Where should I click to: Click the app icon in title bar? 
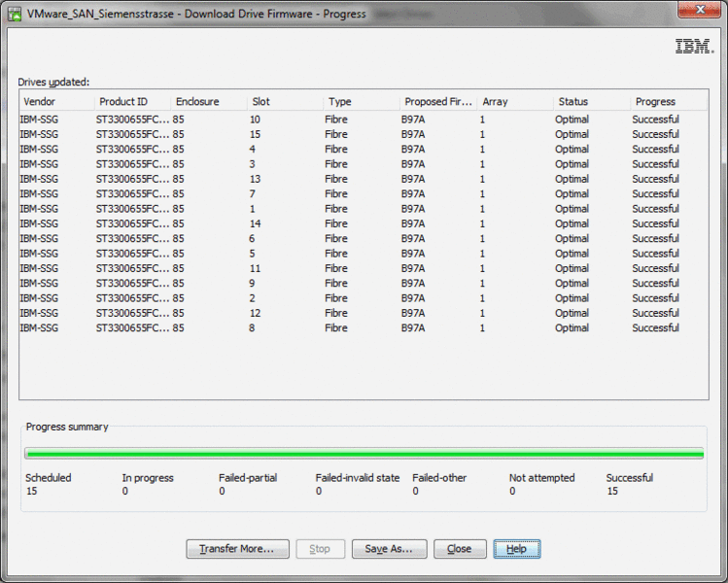(16, 14)
